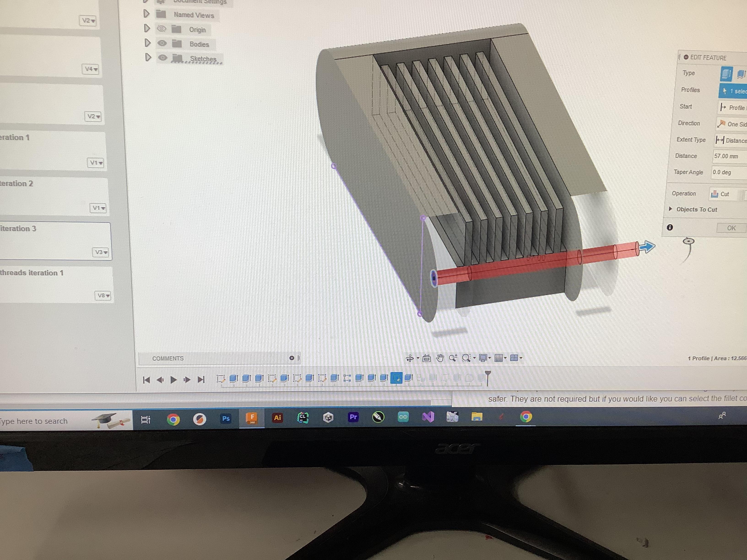Show the Origin folder with eye icon
Image resolution: width=747 pixels, height=560 pixels.
click(x=162, y=29)
